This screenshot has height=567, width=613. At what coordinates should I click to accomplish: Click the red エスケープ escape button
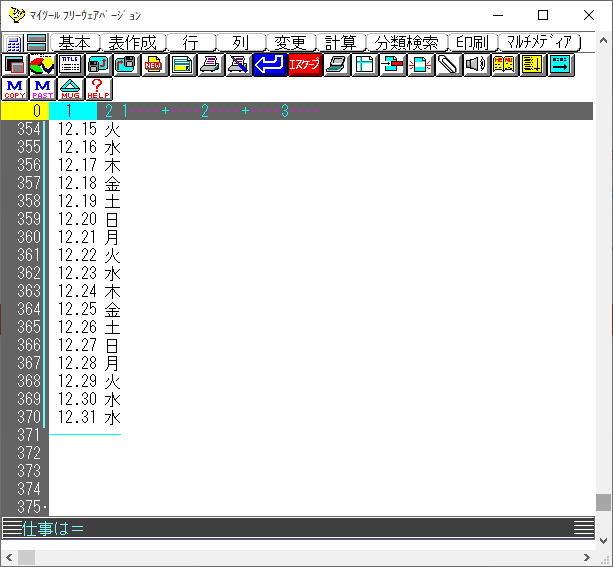[x=305, y=65]
